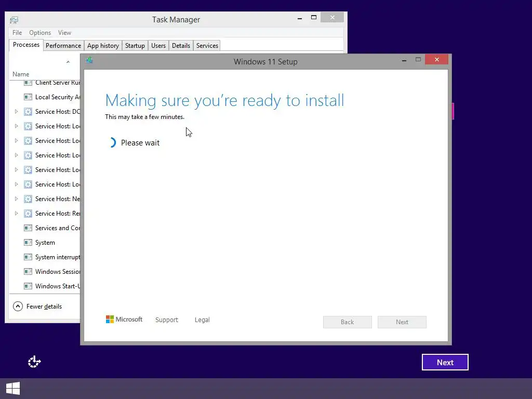
Task: Select the Local Security process row text
Action: click(x=58, y=97)
